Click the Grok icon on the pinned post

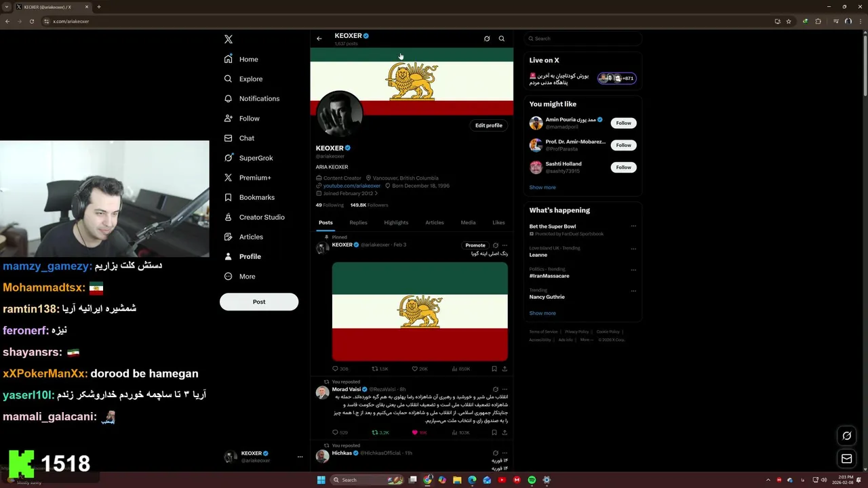(496, 245)
